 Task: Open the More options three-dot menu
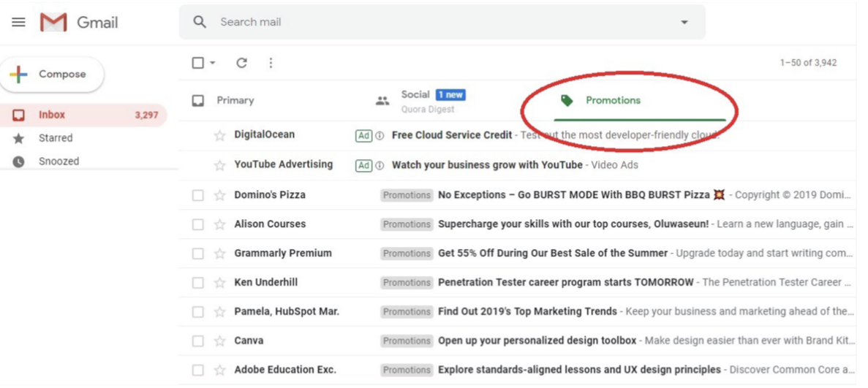pyautogui.click(x=271, y=63)
